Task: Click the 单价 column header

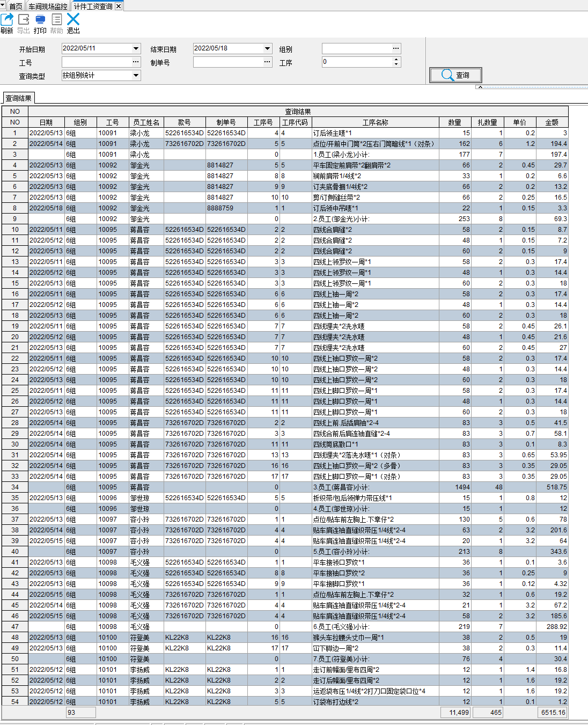Action: click(x=520, y=122)
